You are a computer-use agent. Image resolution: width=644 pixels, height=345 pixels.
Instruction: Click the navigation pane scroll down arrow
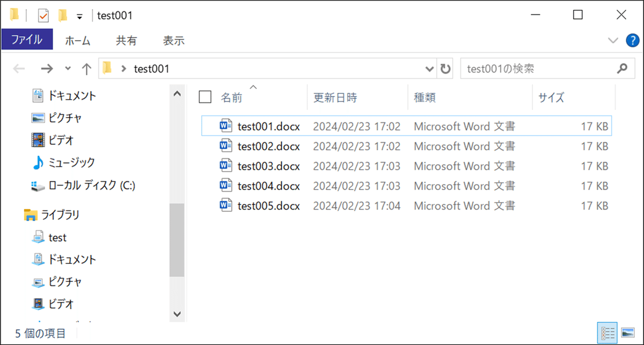tap(177, 313)
